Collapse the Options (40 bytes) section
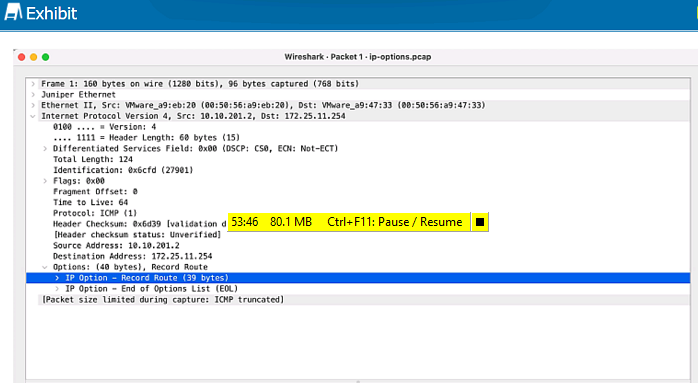The width and height of the screenshot is (698, 383). (45, 267)
